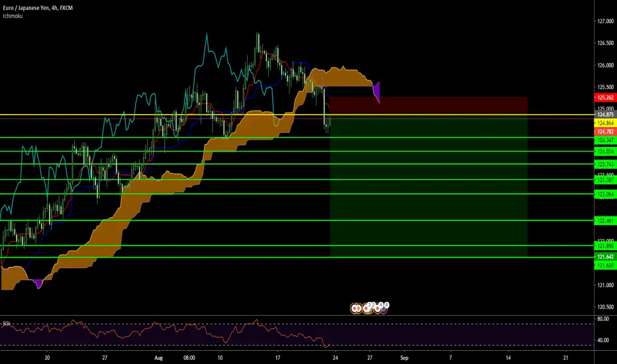617x364 pixels.
Task: Click the Sep label on time axis
Action: click(x=404, y=357)
